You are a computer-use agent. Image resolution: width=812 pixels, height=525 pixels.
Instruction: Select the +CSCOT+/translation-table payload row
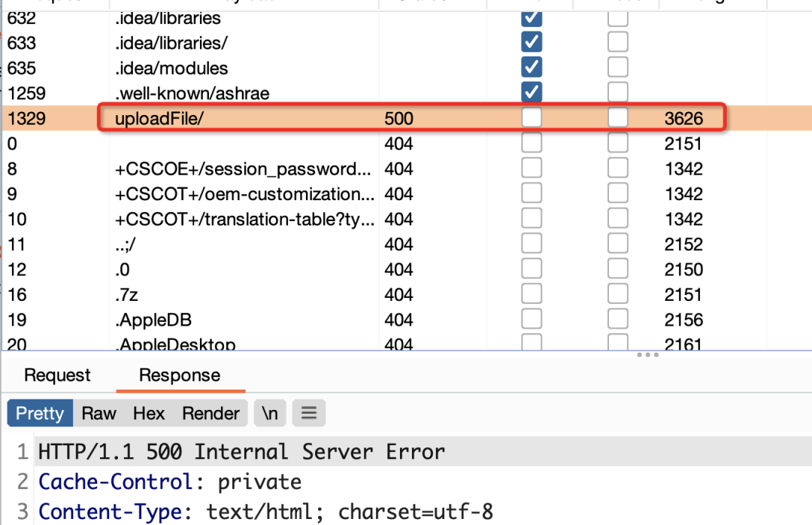tap(244, 219)
